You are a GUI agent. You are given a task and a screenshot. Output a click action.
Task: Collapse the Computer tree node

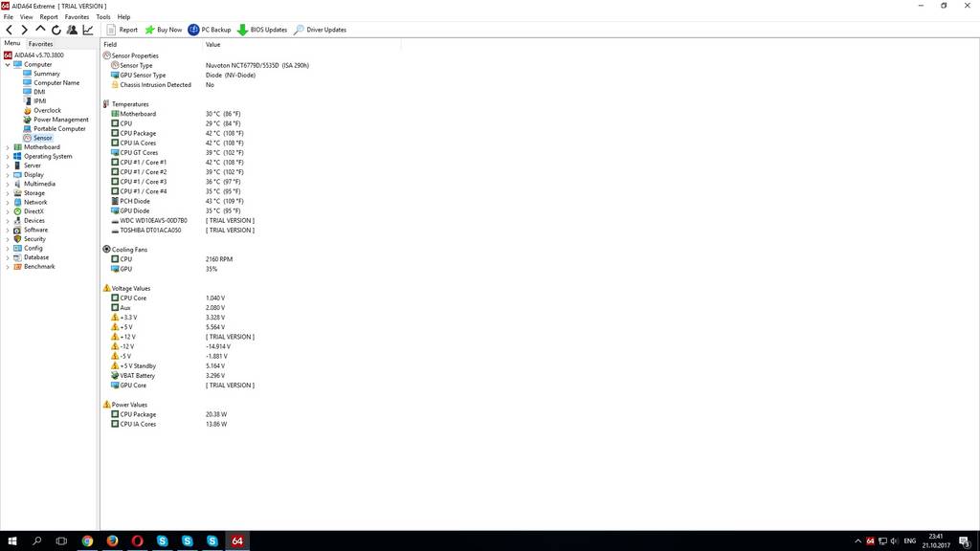[x=8, y=64]
